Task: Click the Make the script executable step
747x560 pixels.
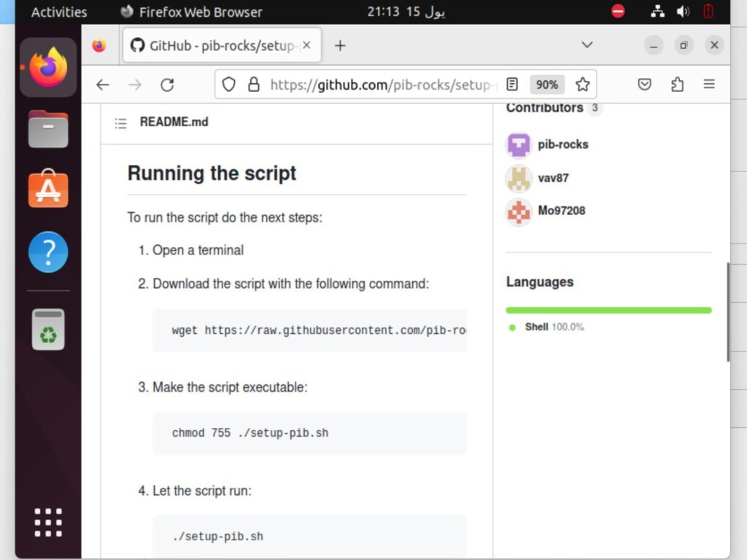Action: [x=230, y=387]
